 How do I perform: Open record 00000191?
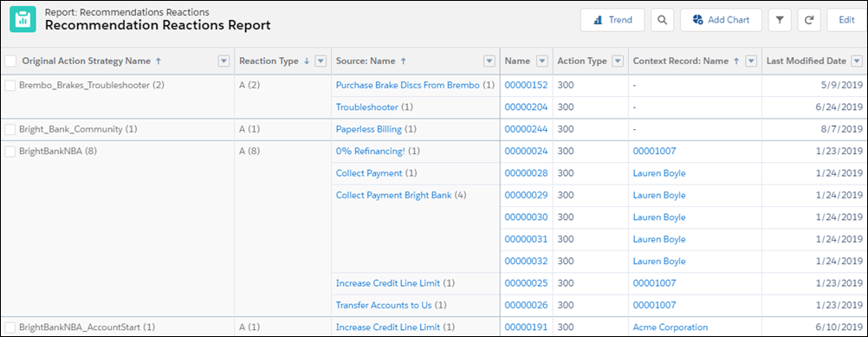click(x=526, y=327)
